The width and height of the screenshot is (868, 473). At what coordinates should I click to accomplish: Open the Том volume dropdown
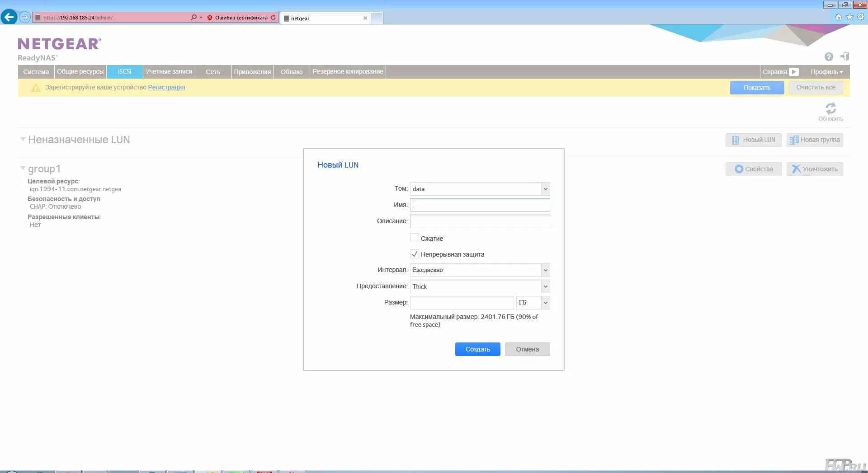pyautogui.click(x=545, y=189)
